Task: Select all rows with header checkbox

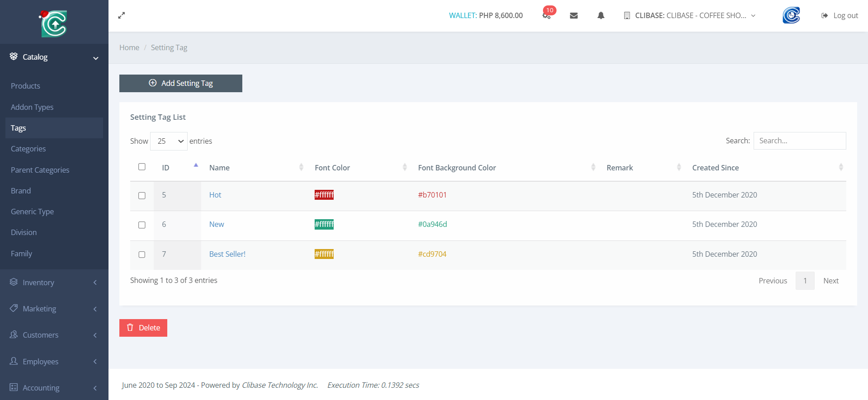Action: click(x=142, y=167)
